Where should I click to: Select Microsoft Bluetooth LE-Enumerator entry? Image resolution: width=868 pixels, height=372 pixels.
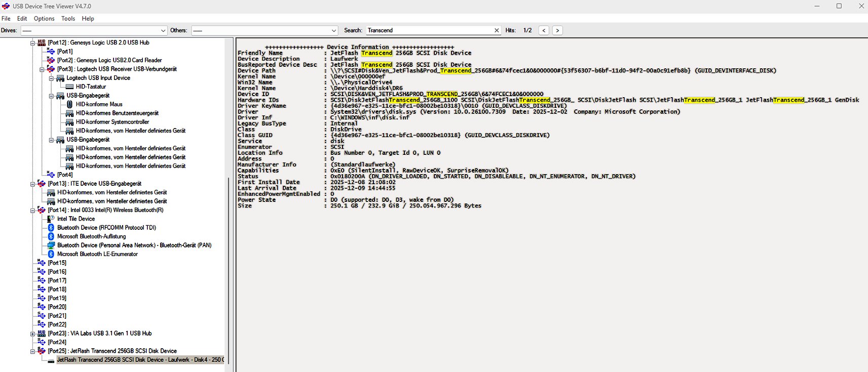pos(97,254)
